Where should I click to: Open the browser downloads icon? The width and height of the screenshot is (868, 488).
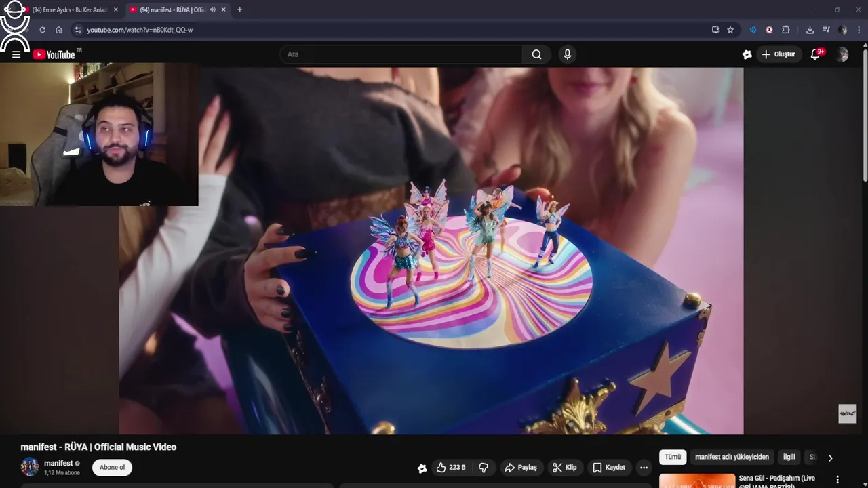(x=810, y=30)
